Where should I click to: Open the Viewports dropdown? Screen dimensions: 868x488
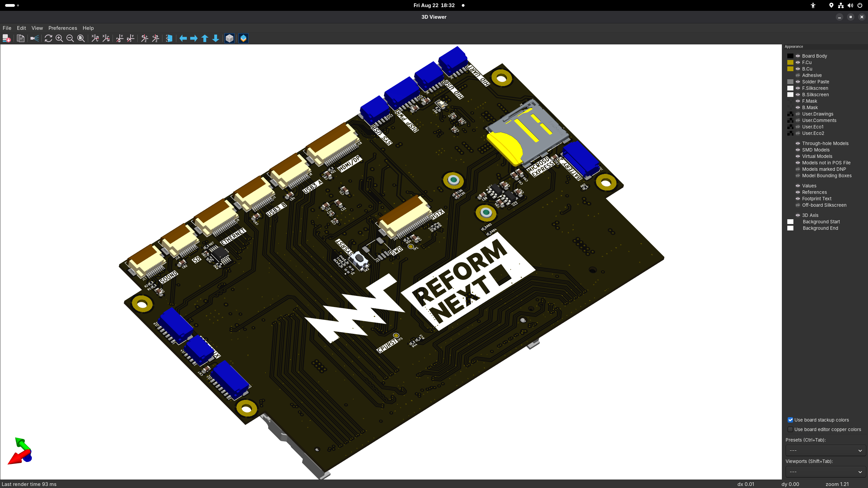click(x=826, y=472)
